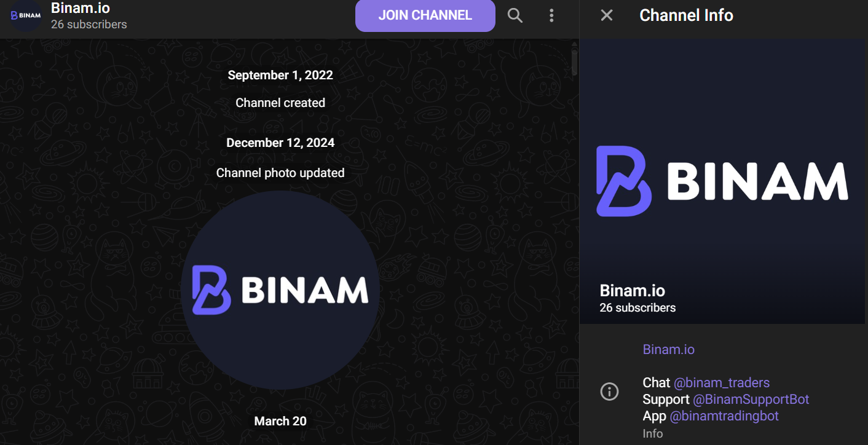Image resolution: width=868 pixels, height=445 pixels.
Task: Click 'Binam.io' name over the info panel banner
Action: (x=633, y=291)
